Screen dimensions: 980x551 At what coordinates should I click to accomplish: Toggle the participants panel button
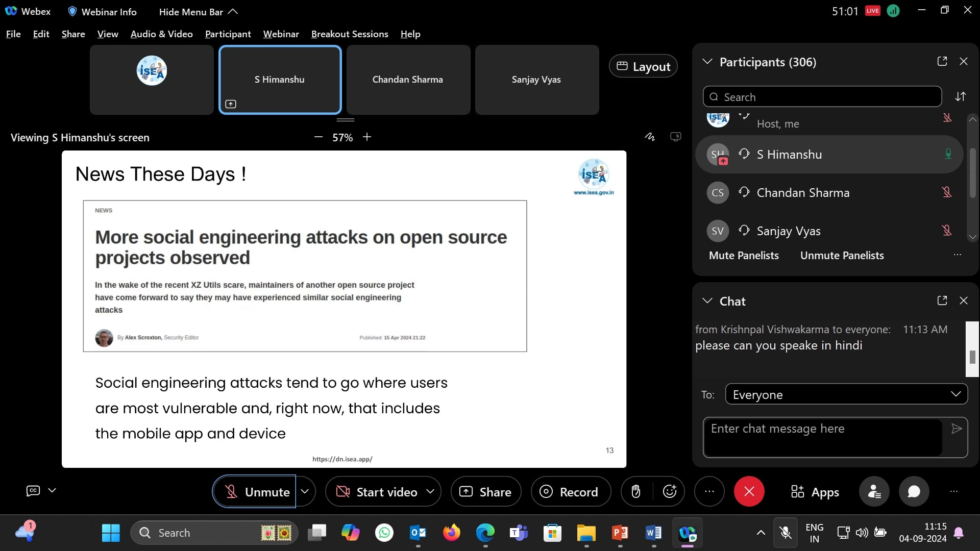coord(874,491)
